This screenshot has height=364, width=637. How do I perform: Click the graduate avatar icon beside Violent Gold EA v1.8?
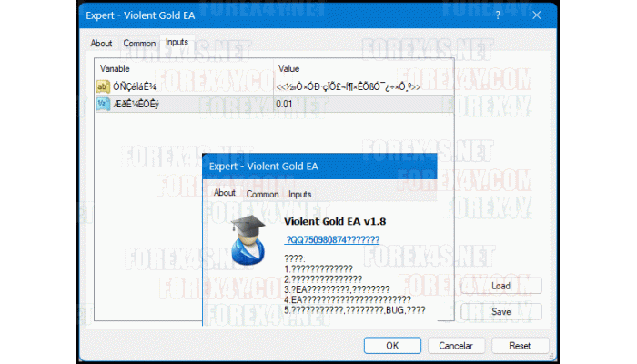pyautogui.click(x=248, y=240)
